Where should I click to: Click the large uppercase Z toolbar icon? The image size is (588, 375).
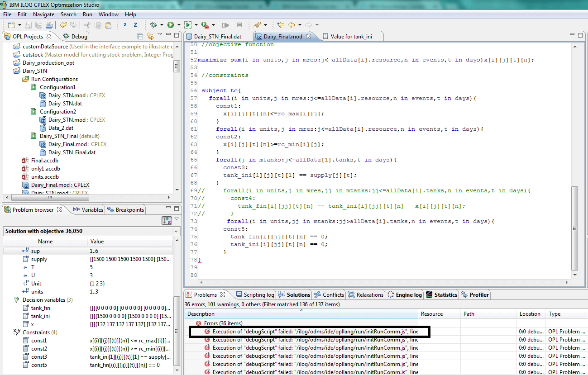coord(135,25)
